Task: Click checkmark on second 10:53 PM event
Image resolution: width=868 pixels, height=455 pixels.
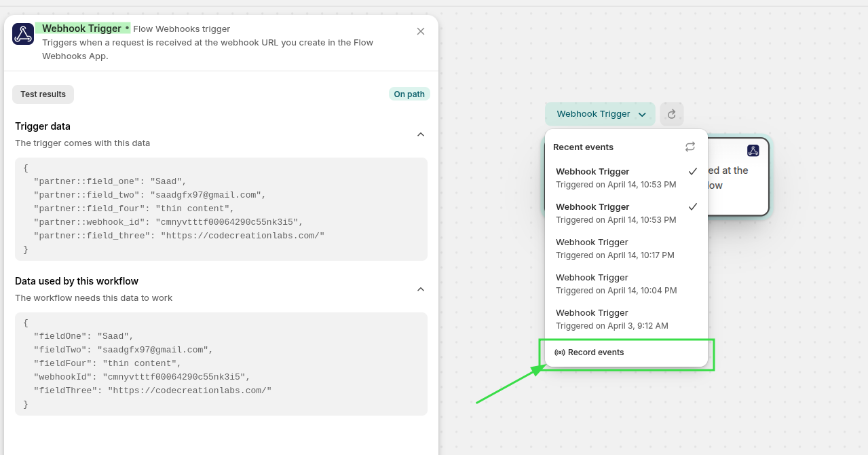Action: tap(692, 207)
